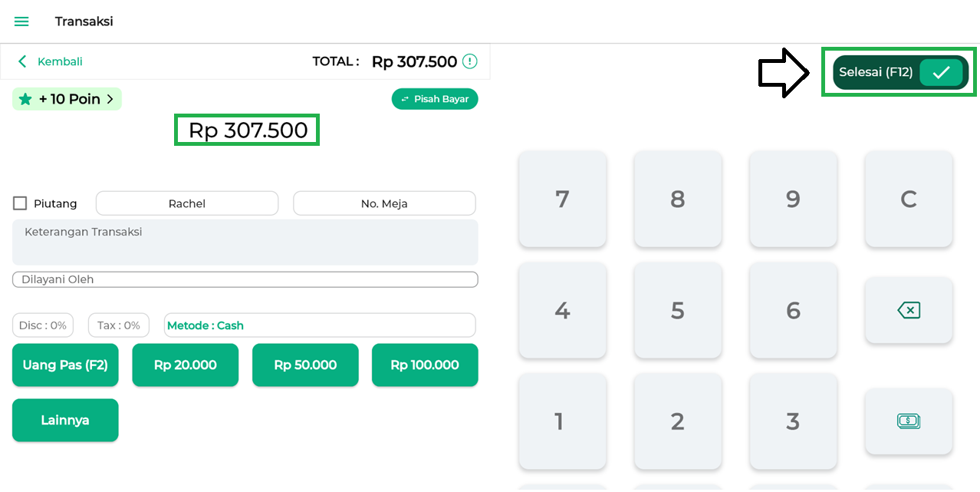The width and height of the screenshot is (980, 492).
Task: Go back with the Kembali arrow
Action: pos(23,61)
